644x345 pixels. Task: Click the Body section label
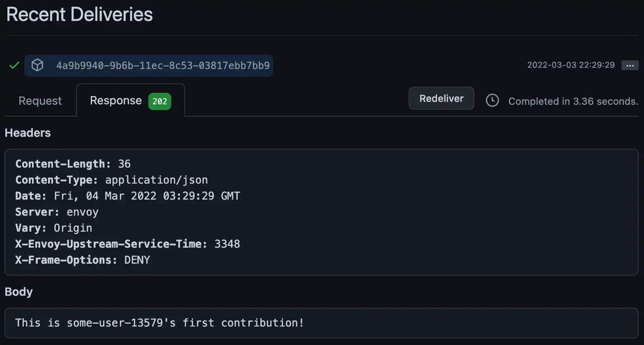pos(18,292)
